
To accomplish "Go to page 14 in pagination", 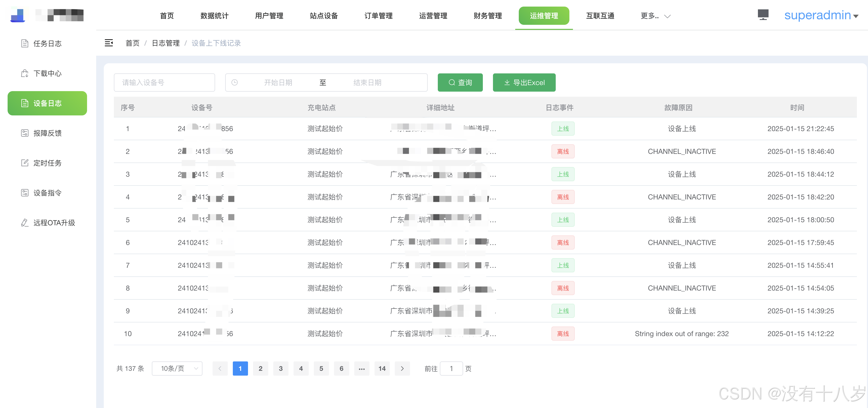I will point(382,368).
